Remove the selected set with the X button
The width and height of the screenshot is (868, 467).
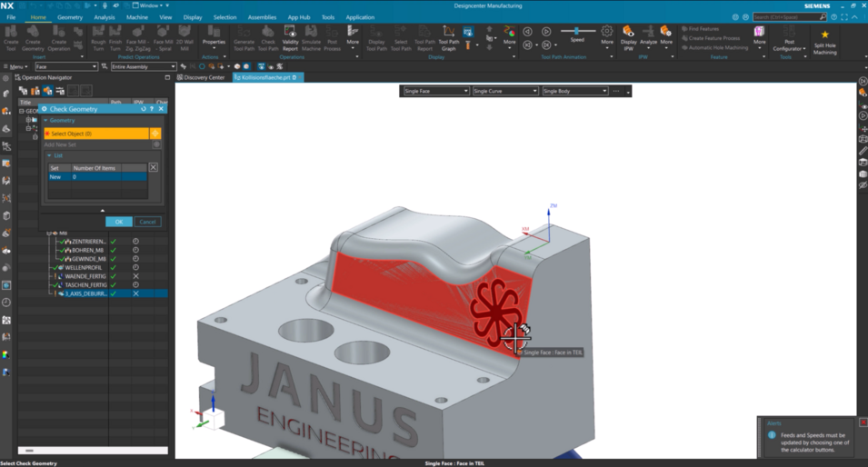point(154,168)
